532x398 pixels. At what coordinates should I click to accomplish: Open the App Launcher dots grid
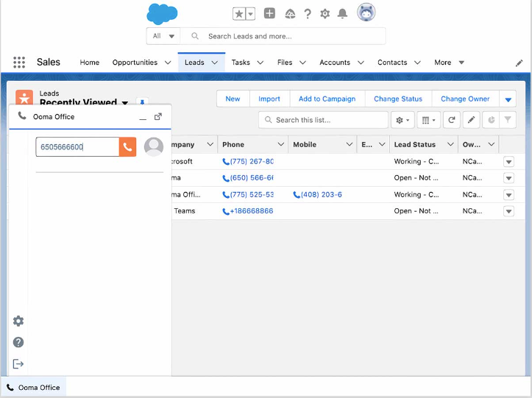click(19, 62)
